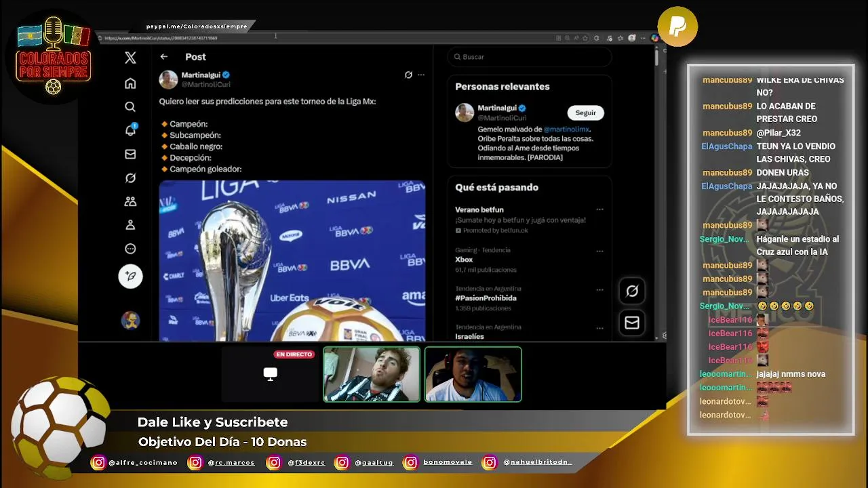Screen dimensions: 868x488
Task: Open @MartinoliCuri handle in post header
Action: coord(205,85)
